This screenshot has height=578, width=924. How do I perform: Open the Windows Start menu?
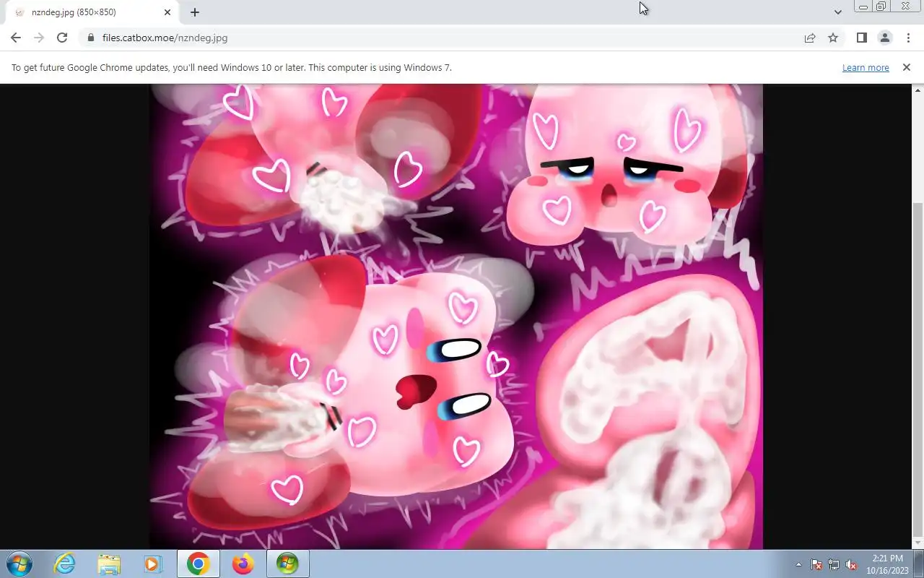[19, 564]
